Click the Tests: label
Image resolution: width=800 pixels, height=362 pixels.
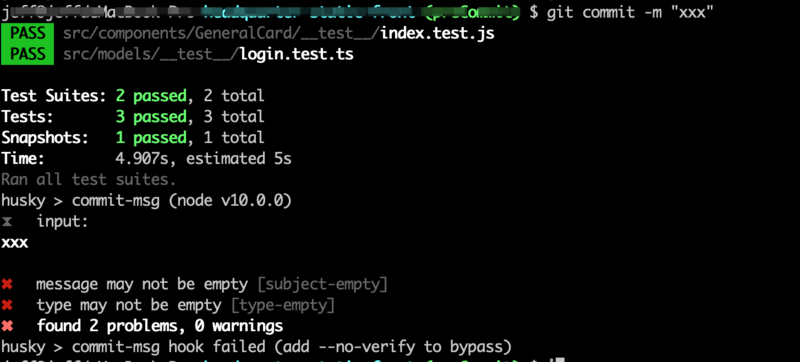pos(27,117)
